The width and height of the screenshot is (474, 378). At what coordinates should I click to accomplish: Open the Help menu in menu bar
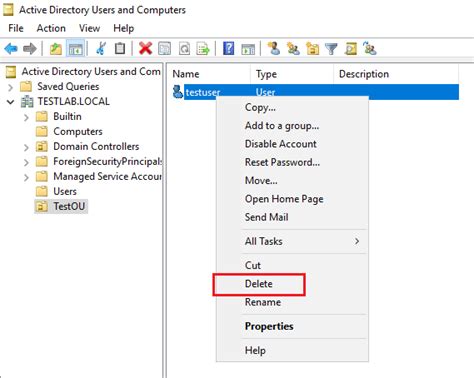124,28
